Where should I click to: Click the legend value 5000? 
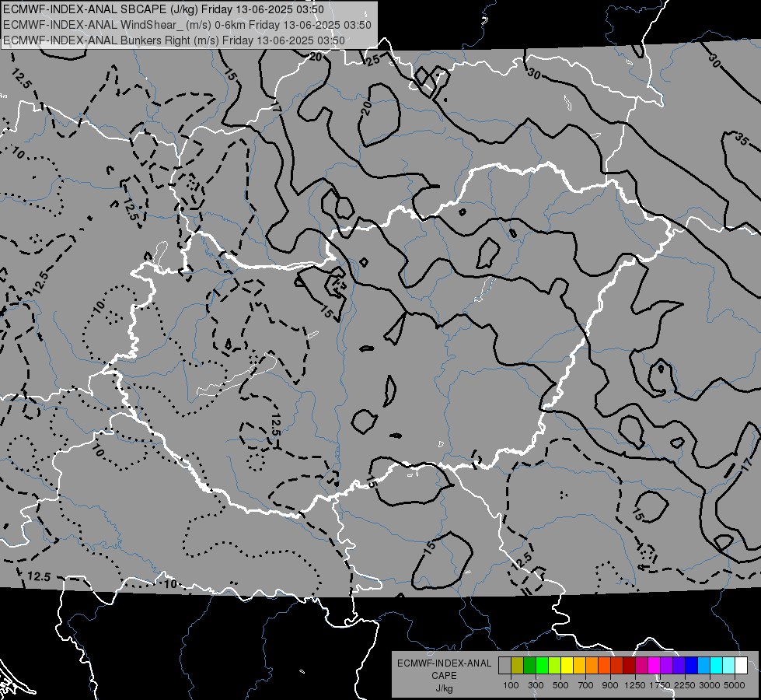coord(735,685)
